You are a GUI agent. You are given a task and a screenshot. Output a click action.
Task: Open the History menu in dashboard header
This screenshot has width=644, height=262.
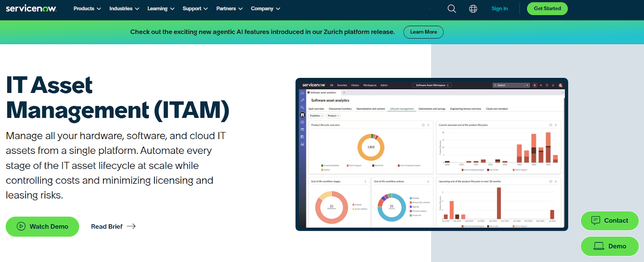355,85
